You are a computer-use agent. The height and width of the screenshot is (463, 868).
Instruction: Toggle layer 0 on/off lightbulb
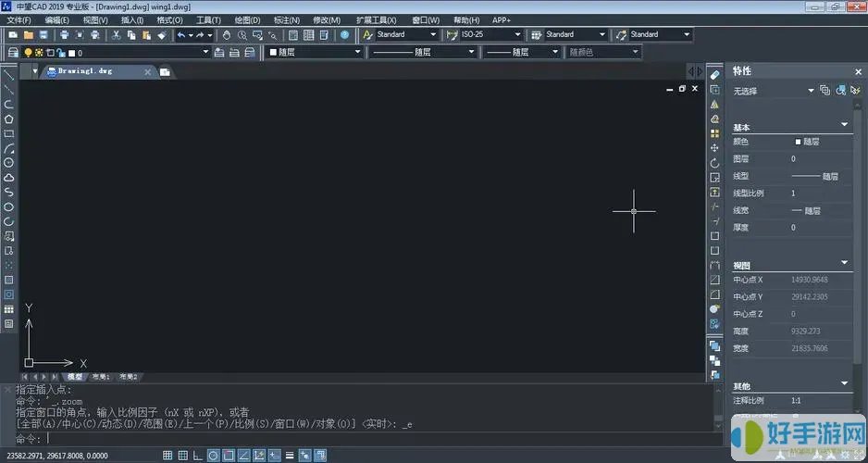[x=29, y=53]
